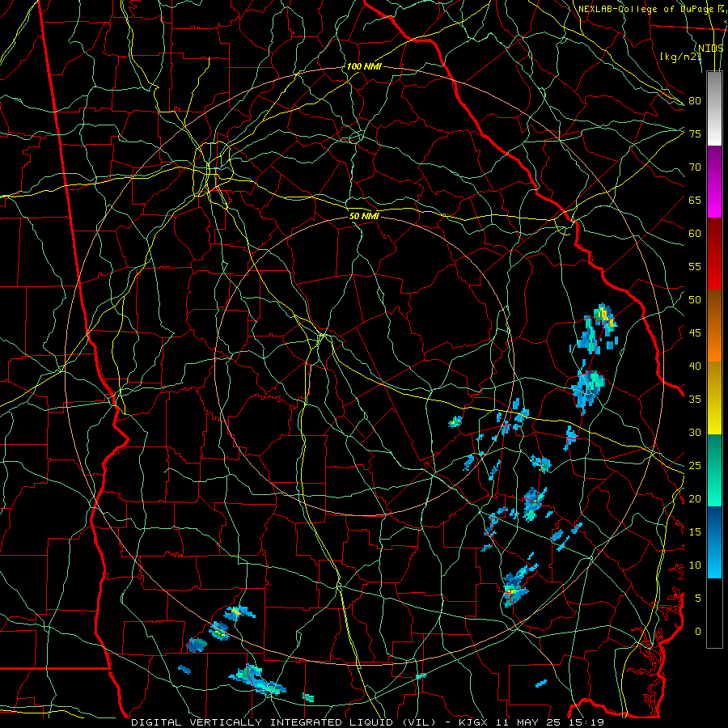
Task: Click the legend scale value 40
Action: [x=695, y=366]
